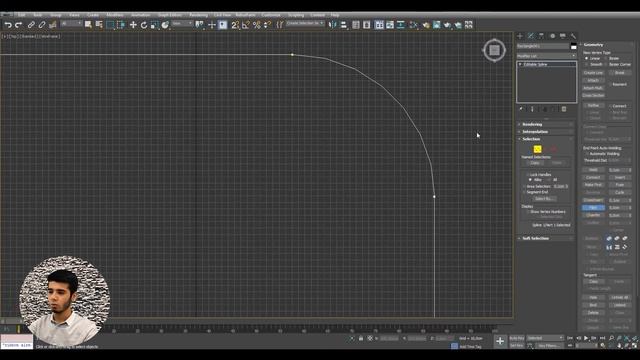Screen dimensions: 640x360
Task: Click the Attach button
Action: pyautogui.click(x=593, y=80)
